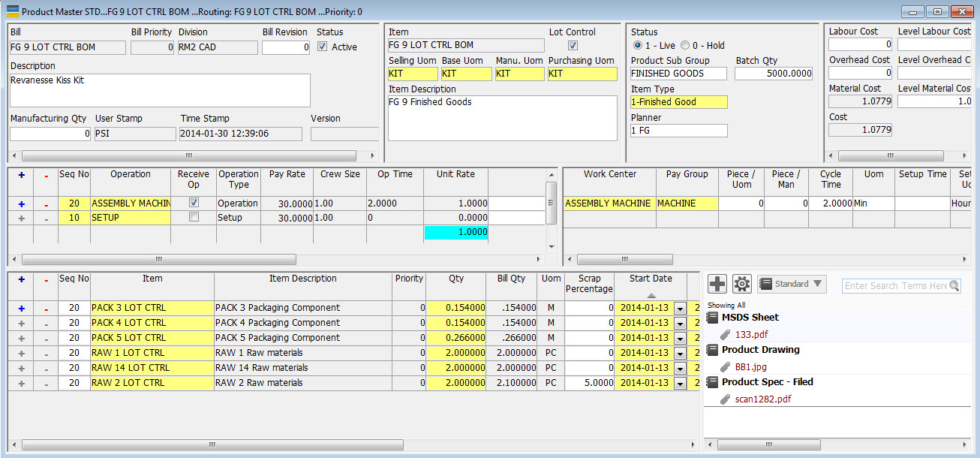Open Start Date dropdown for PACK 3 row
This screenshot has width=980, height=458.
coord(680,308)
